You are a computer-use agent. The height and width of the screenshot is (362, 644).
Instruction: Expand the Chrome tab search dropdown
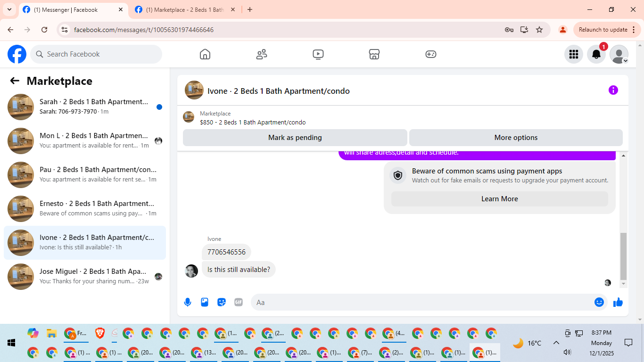pyautogui.click(x=9, y=9)
